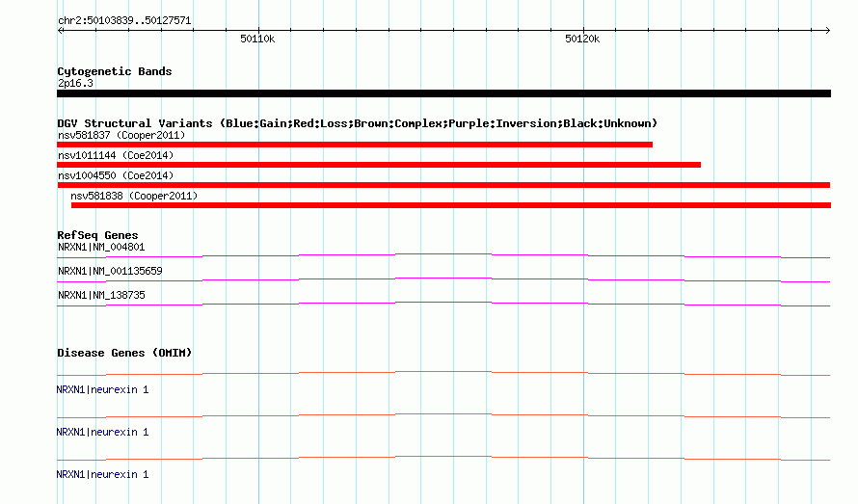The image size is (858, 504).
Task: Select the DGV Structural Variants track title
Action: tap(358, 123)
